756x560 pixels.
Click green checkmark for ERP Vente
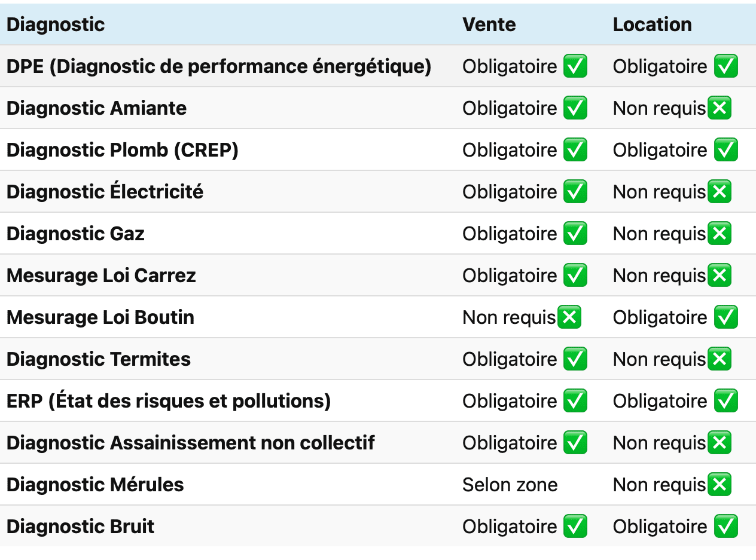click(x=575, y=401)
